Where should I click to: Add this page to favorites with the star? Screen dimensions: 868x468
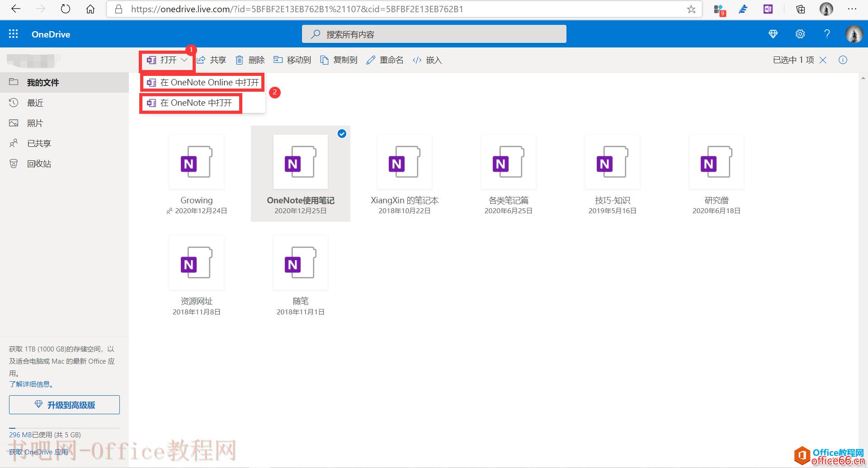[x=691, y=9]
